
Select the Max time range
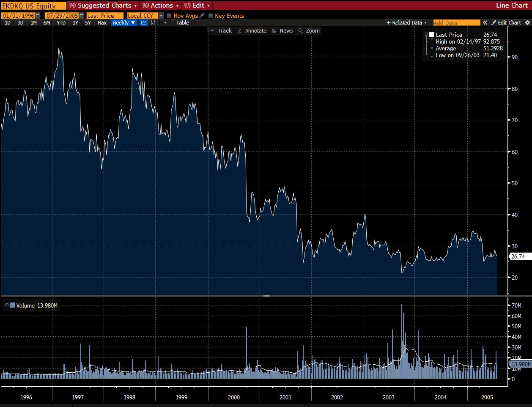102,23
